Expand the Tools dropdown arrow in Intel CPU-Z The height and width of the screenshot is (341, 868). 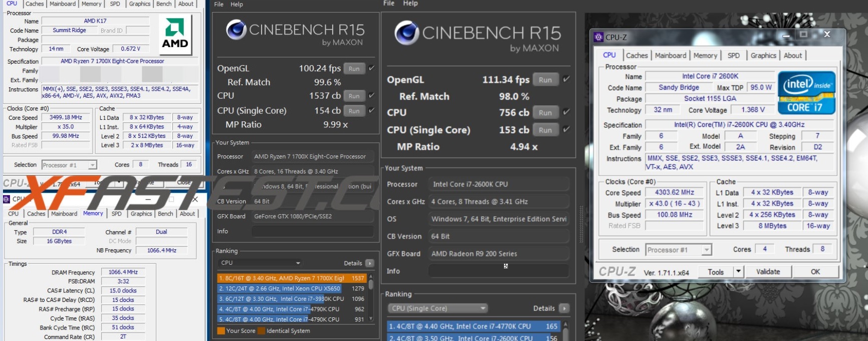coord(738,271)
